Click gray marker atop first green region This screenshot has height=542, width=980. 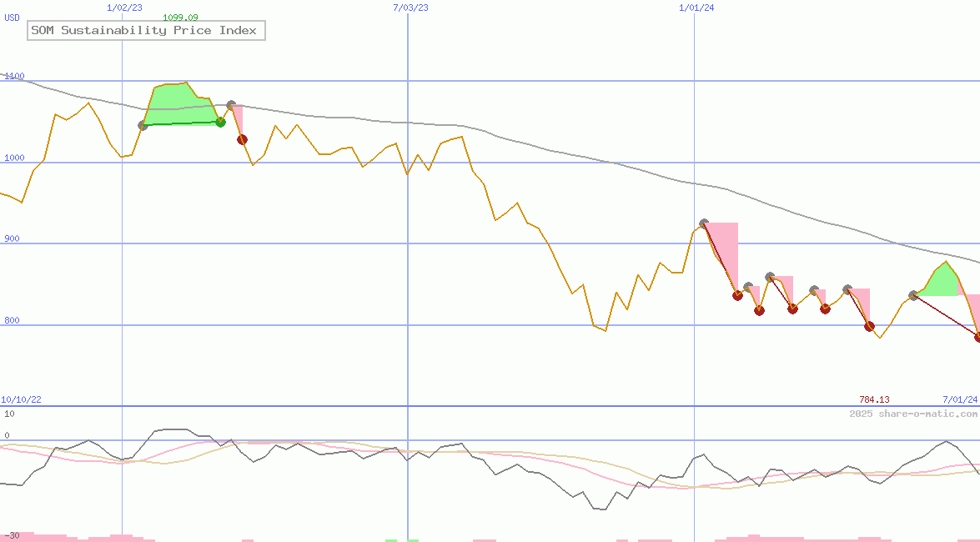click(x=231, y=106)
